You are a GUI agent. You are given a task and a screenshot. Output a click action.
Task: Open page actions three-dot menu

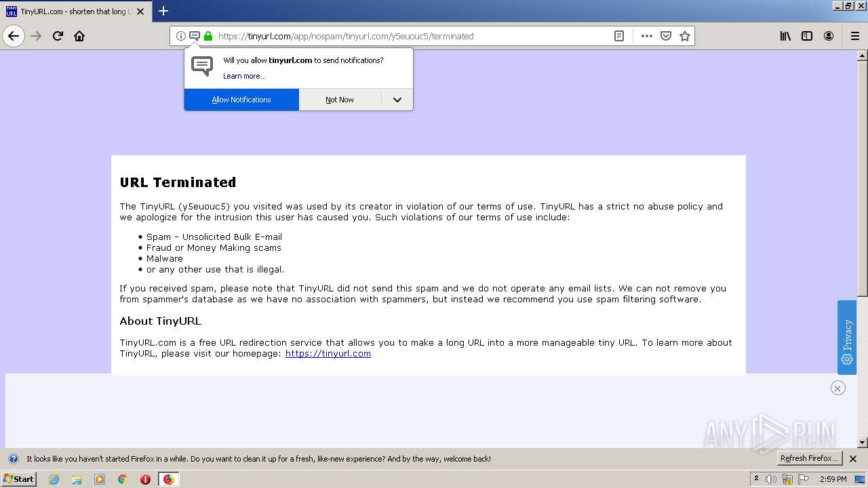(x=647, y=36)
